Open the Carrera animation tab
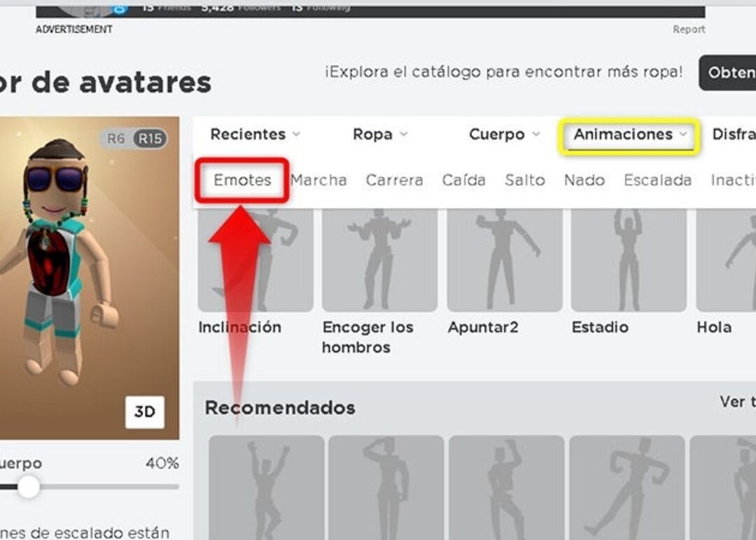Screen dimensions: 756x540 [x=394, y=180]
